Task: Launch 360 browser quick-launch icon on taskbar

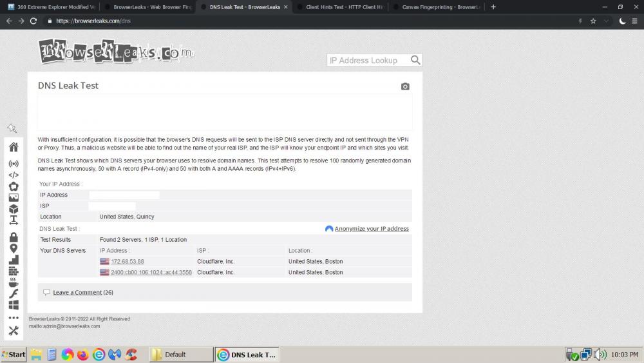Action: (x=99, y=355)
